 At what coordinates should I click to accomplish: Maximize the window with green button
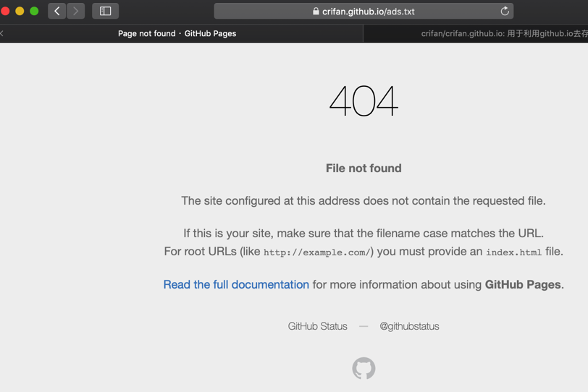[x=34, y=12]
